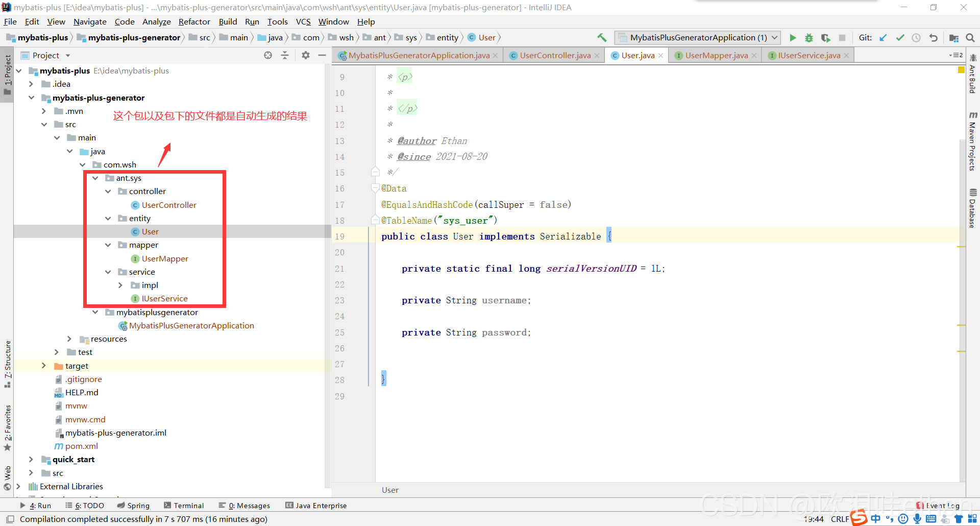Show Git history clock icon
This screenshot has width=980, height=526.
pyautogui.click(x=916, y=38)
